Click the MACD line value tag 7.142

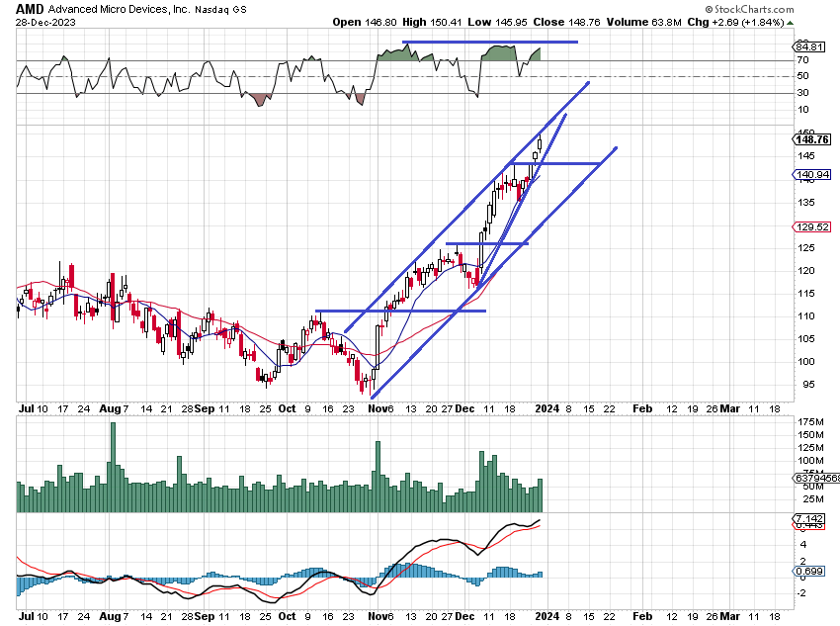(x=809, y=518)
